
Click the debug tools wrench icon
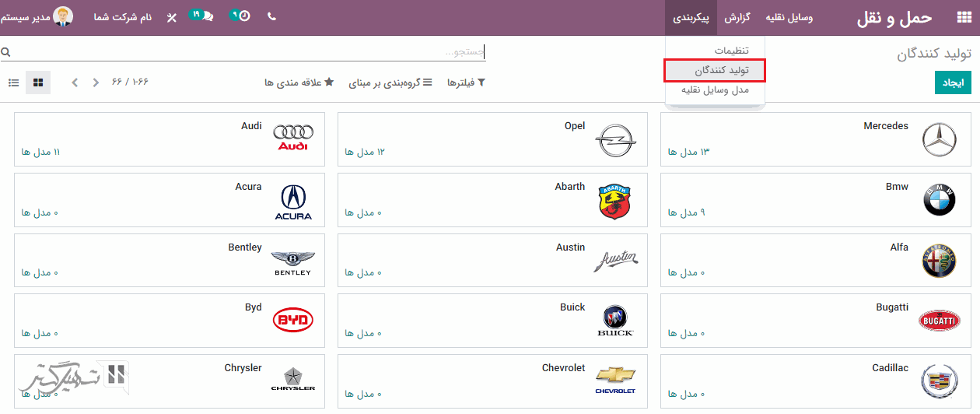(172, 17)
